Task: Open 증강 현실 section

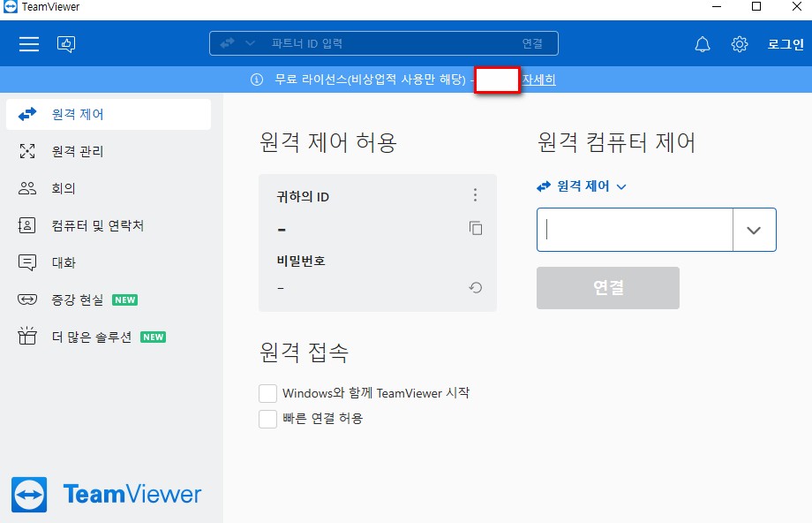Action: click(109, 299)
